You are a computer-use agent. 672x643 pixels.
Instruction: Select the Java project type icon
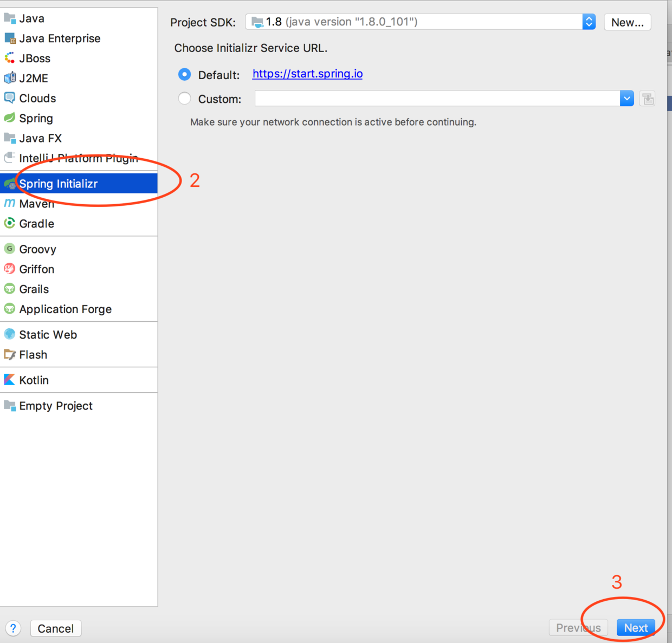[10, 18]
